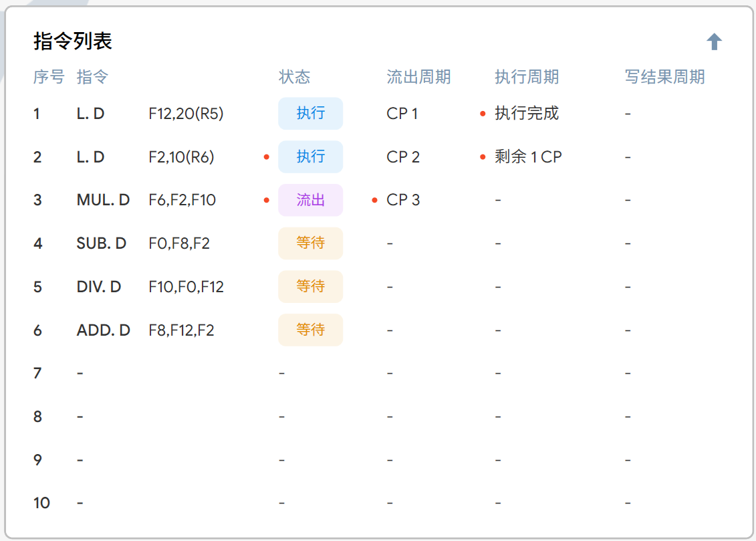Image resolution: width=756 pixels, height=541 pixels.
Task: Select the 流出 status badge of MUL. D
Action: (x=310, y=200)
